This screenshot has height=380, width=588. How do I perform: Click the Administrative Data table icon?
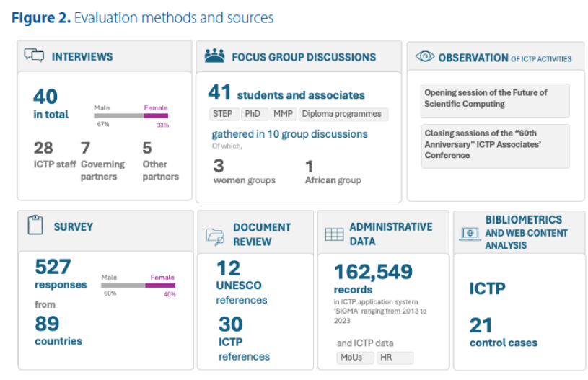click(334, 234)
